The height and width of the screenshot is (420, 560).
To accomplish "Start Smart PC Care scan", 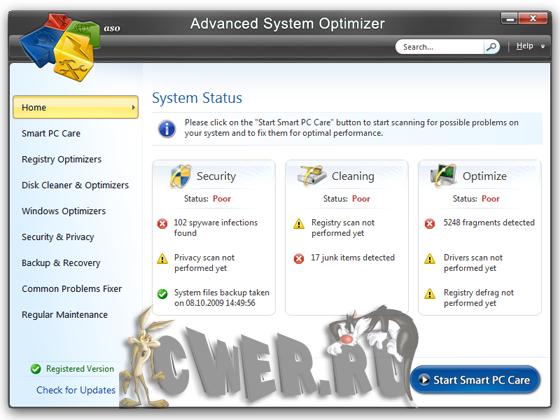I will [x=475, y=380].
